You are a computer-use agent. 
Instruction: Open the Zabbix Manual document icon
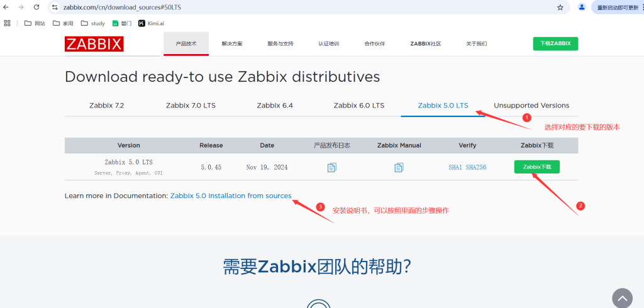point(399,167)
